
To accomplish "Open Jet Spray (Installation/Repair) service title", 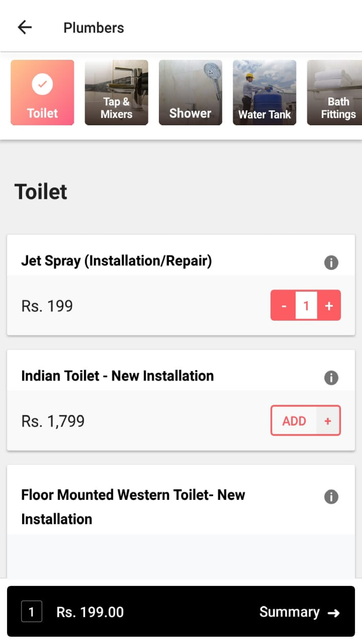I will pos(116,261).
